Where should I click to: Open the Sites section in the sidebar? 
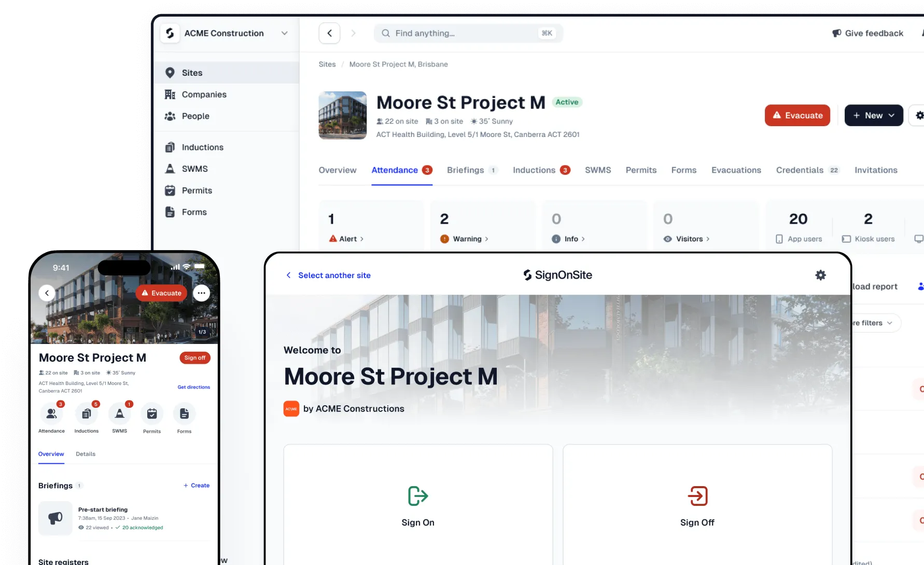[192, 73]
